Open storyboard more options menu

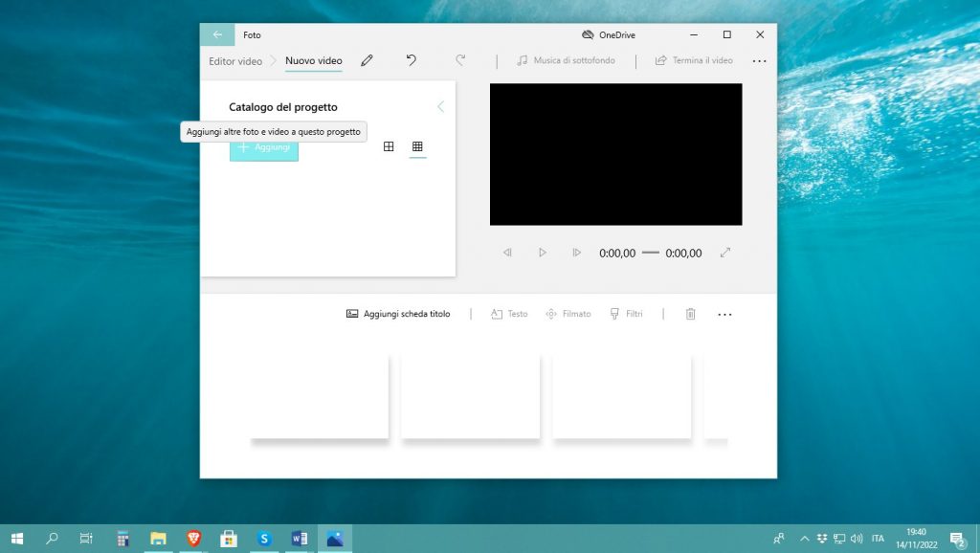coord(724,314)
